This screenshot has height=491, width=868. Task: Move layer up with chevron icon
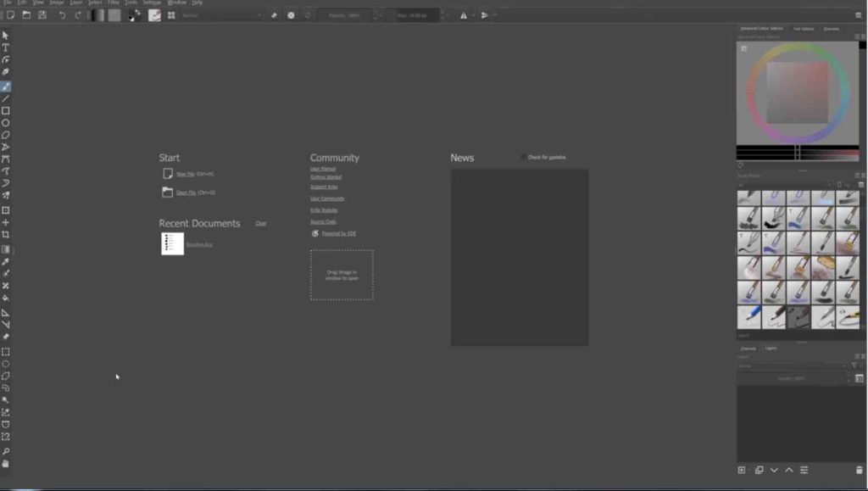point(789,471)
